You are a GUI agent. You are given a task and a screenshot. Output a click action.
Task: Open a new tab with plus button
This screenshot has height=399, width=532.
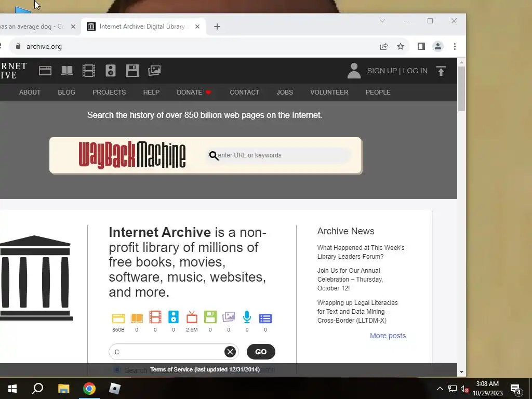tap(217, 26)
